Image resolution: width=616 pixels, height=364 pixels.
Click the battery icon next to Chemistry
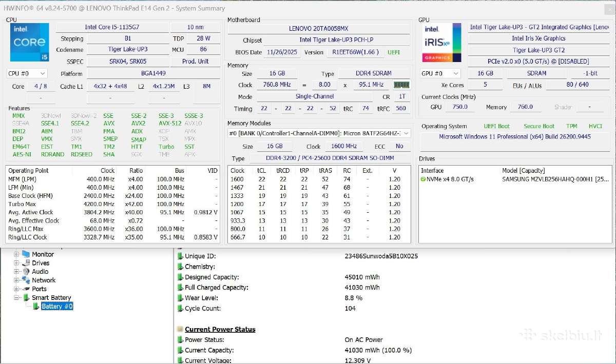coord(180,267)
